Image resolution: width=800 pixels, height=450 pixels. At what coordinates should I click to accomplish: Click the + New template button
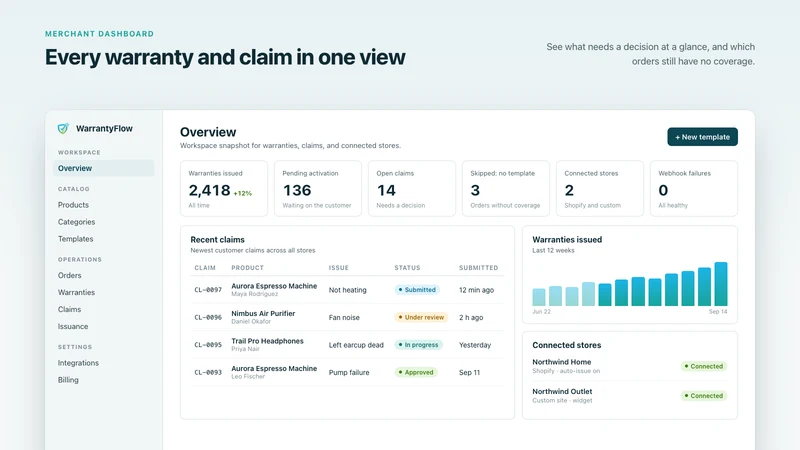pos(702,137)
